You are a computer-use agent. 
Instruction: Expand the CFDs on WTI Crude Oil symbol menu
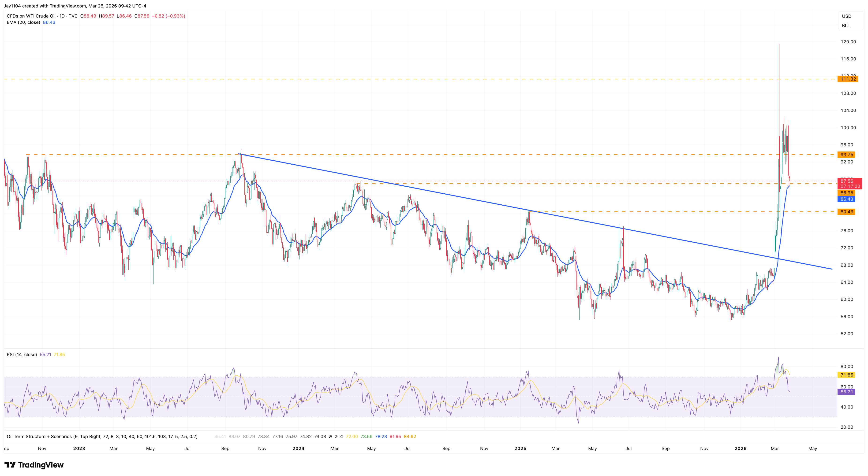pyautogui.click(x=32, y=16)
